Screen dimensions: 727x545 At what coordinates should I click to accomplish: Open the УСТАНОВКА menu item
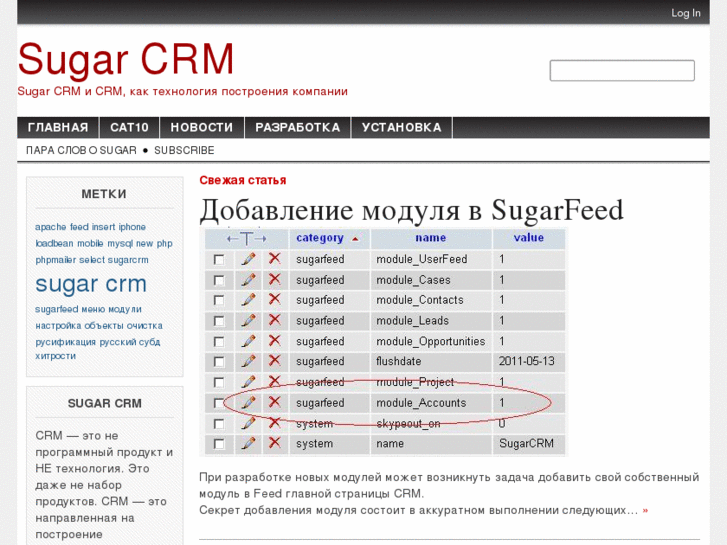[x=402, y=128]
